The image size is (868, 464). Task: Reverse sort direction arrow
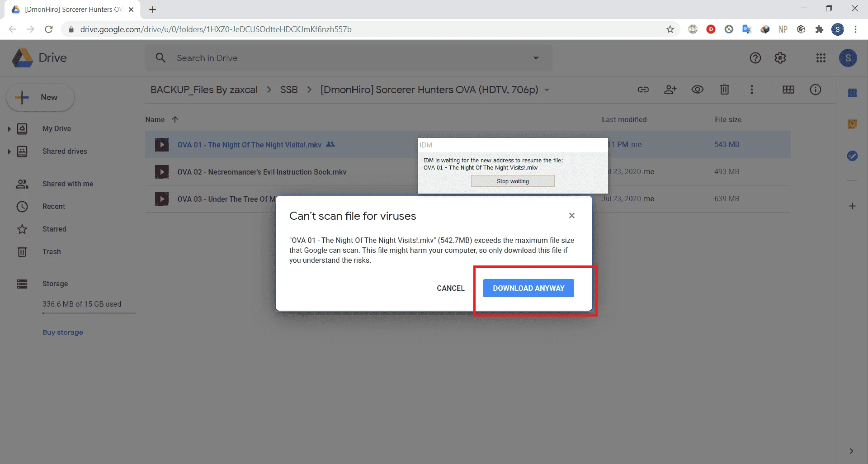[x=175, y=119]
